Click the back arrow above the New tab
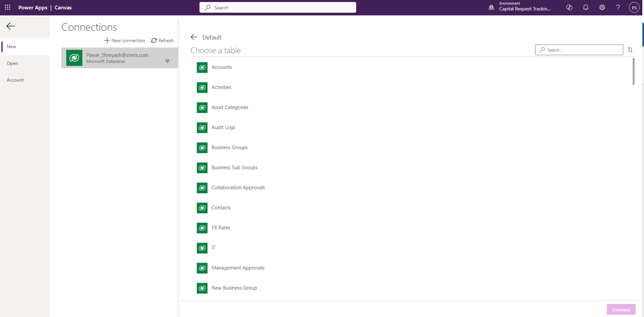The width and height of the screenshot is (644, 317). [x=10, y=26]
